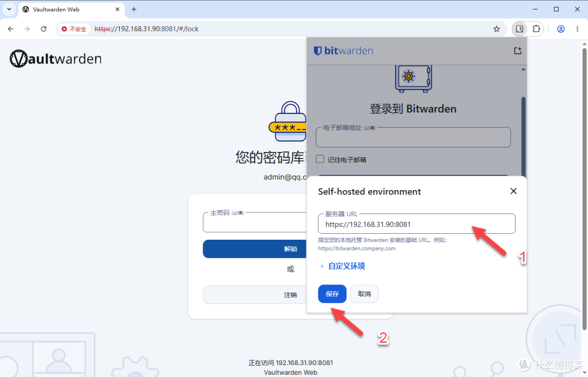Click the https://bitwarden.company.com example text

pyautogui.click(x=357, y=248)
